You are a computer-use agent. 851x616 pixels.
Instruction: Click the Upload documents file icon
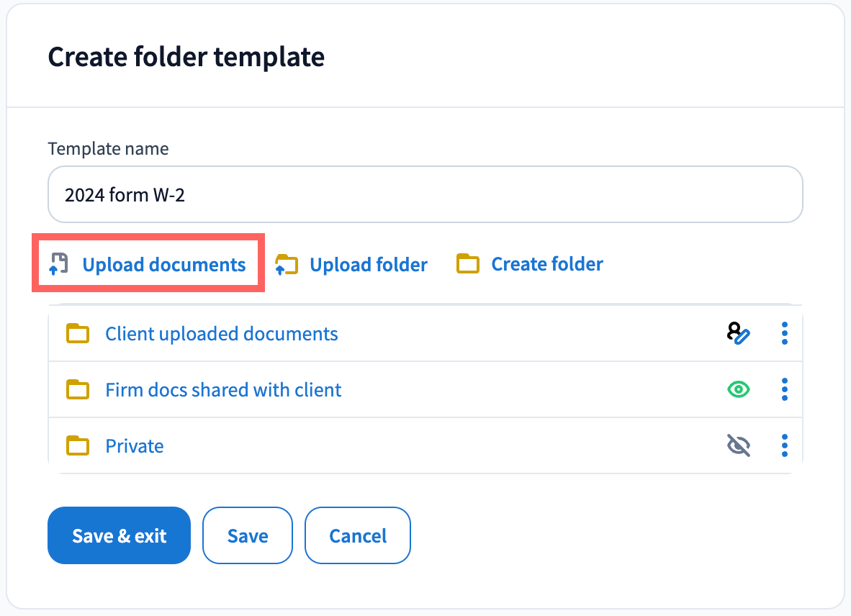[58, 264]
